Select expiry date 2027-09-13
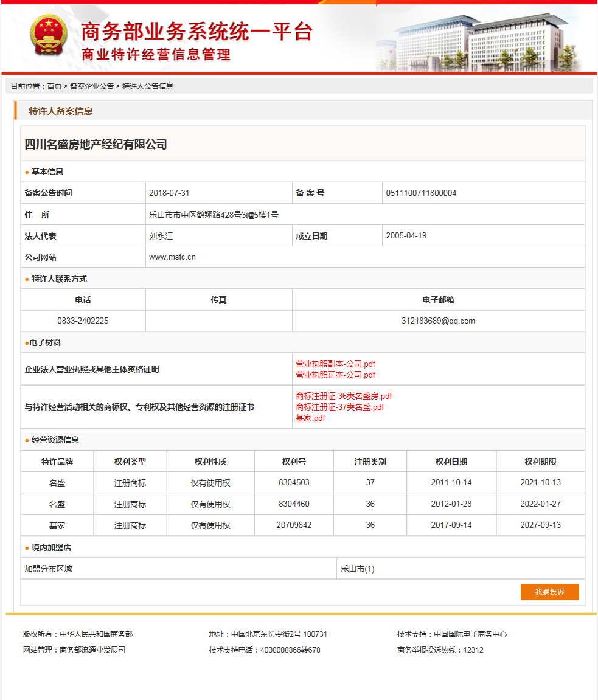Screen dimensions: 598x700 (x=541, y=525)
